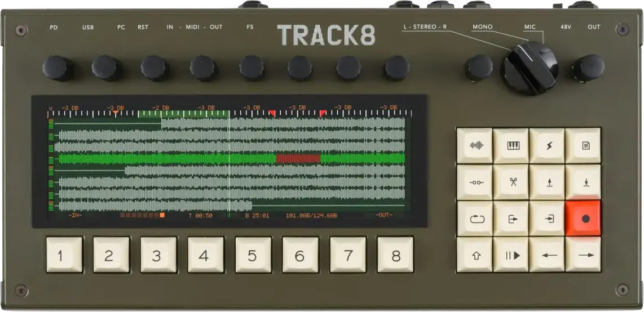The image size is (644, 312).
Task: Select track key 2
Action: tap(111, 255)
